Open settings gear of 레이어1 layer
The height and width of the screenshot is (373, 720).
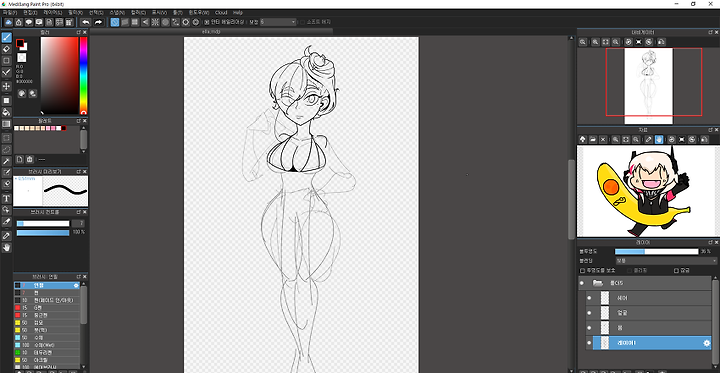click(707, 343)
